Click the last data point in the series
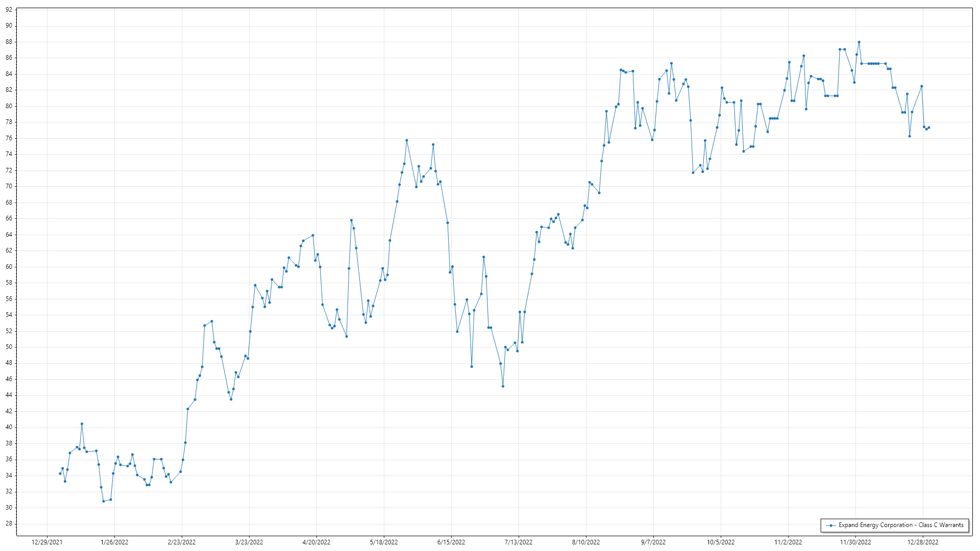The height and width of the screenshot is (551, 980). pos(929,128)
